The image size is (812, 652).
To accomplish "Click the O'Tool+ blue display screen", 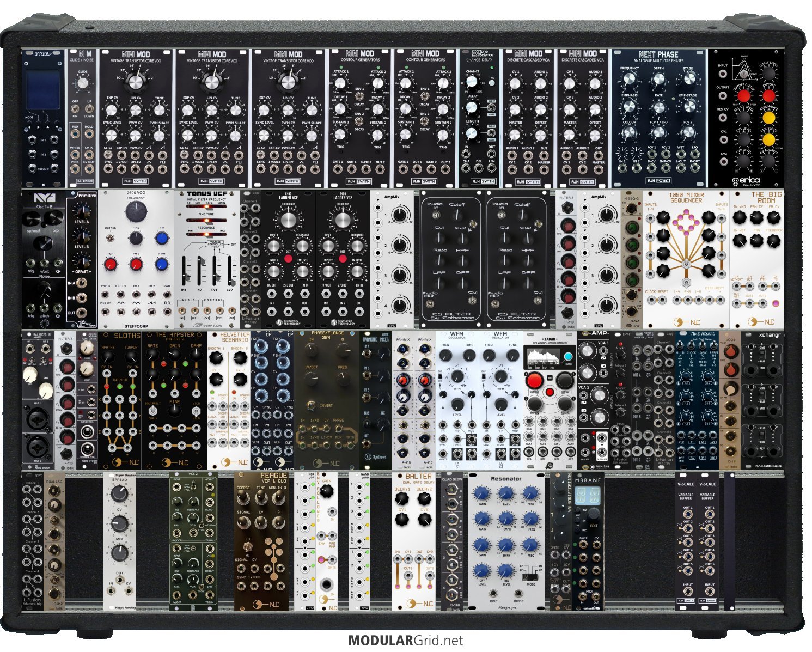I will (x=43, y=90).
